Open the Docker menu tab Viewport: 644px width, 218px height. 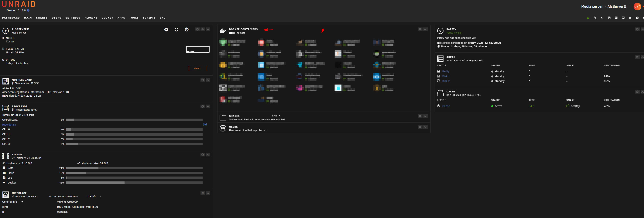click(x=107, y=18)
